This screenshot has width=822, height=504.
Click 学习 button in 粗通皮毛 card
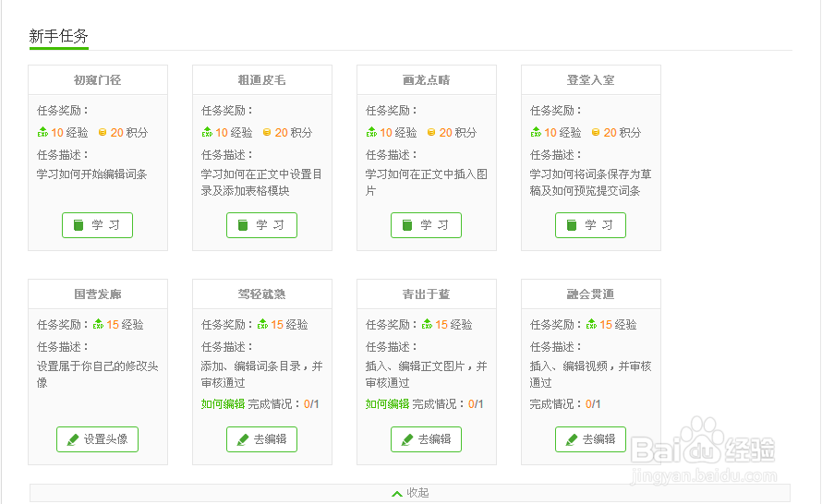click(261, 225)
